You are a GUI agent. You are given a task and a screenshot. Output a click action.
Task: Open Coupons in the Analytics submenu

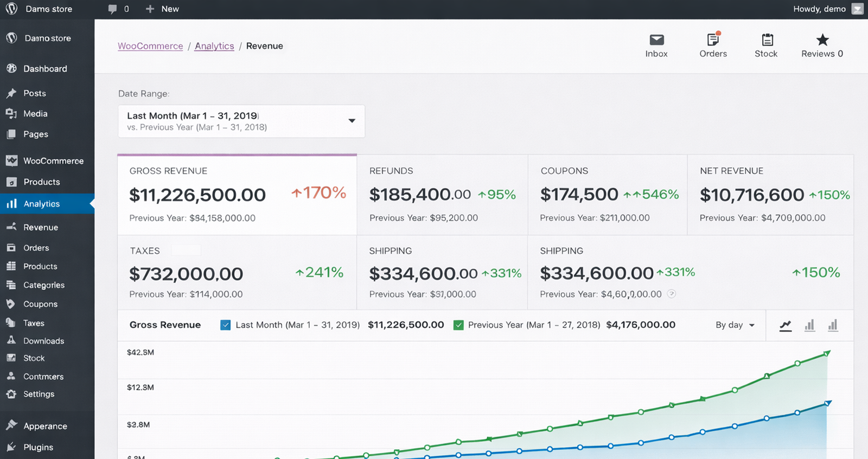(40, 304)
